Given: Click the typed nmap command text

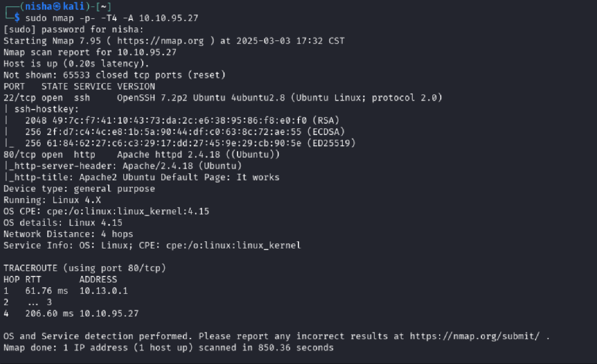Looking at the screenshot, I should (112, 18).
